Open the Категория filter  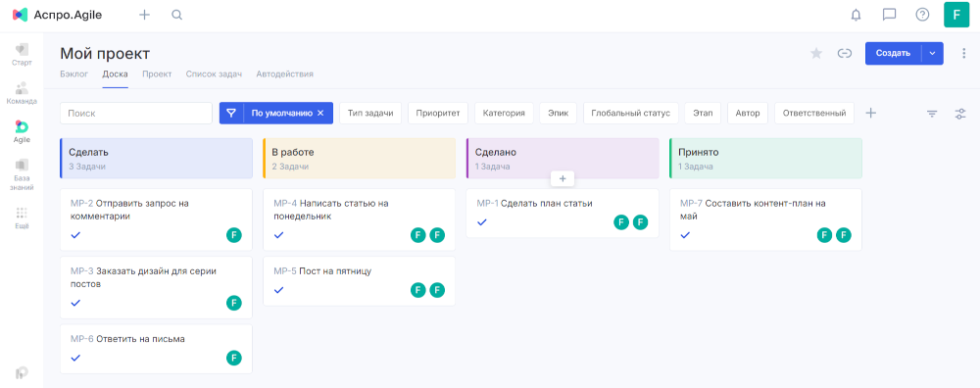tap(504, 113)
